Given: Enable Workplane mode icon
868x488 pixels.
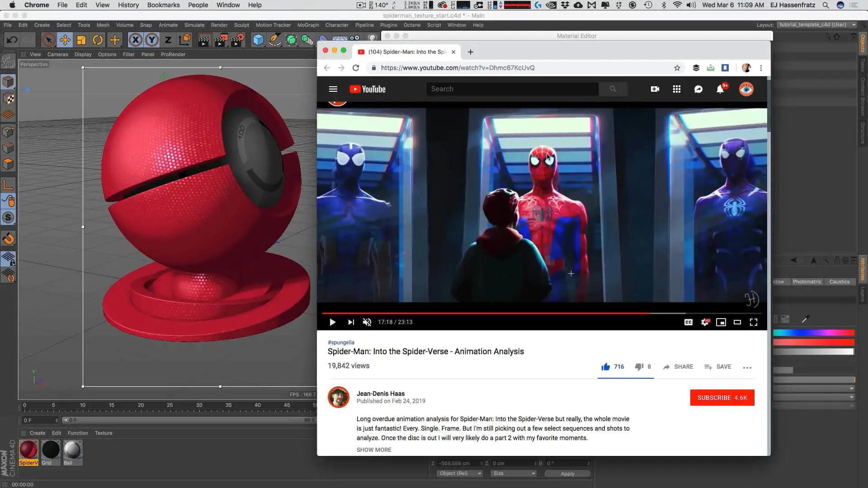Looking at the screenshot, I should click(x=8, y=115).
